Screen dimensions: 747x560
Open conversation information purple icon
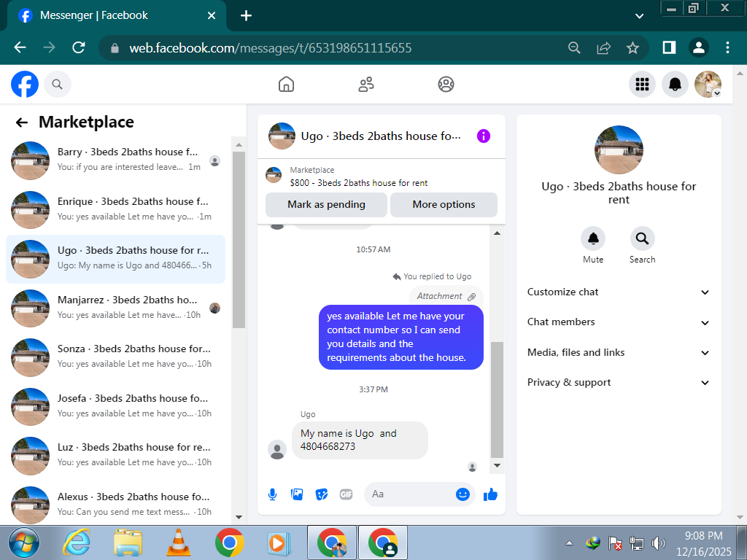point(483,136)
